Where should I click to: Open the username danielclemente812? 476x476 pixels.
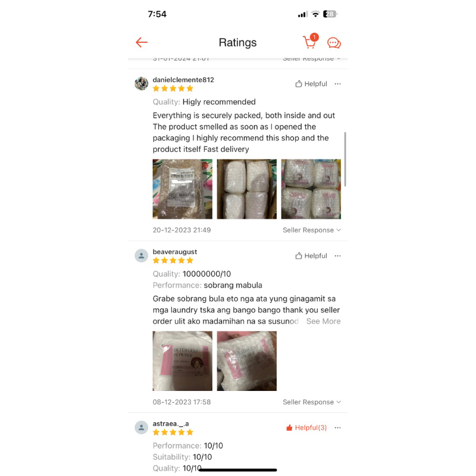pyautogui.click(x=183, y=80)
